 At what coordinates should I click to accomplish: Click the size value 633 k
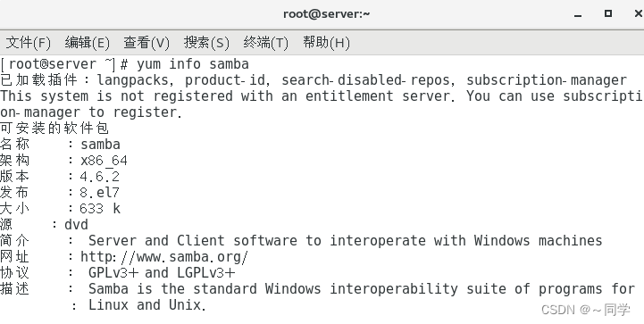100,209
